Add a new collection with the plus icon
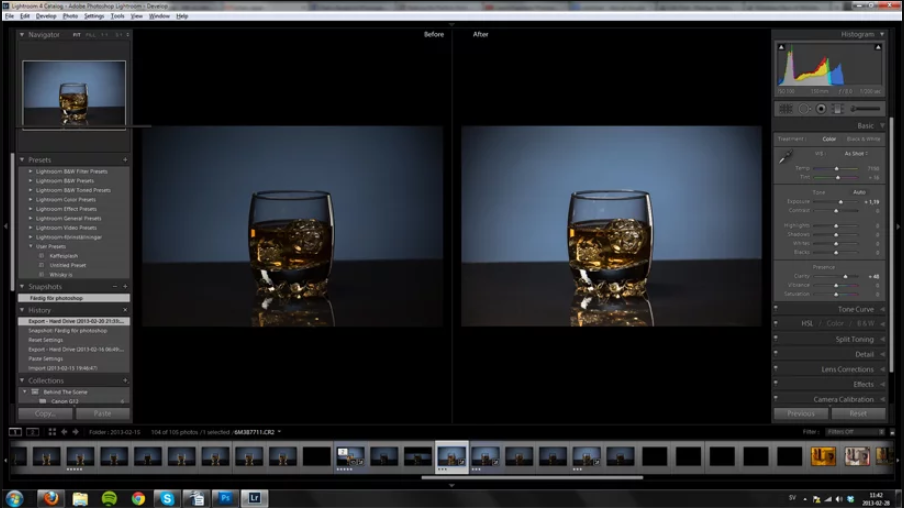904x508 pixels. (125, 381)
